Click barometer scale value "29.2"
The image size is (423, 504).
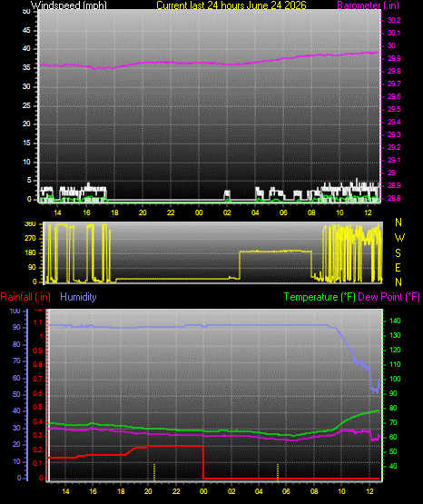[x=394, y=147]
